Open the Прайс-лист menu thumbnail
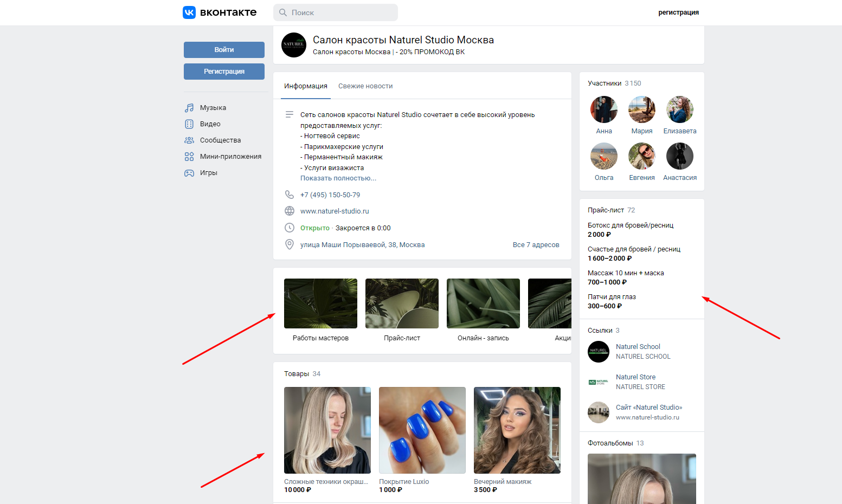 [x=402, y=303]
